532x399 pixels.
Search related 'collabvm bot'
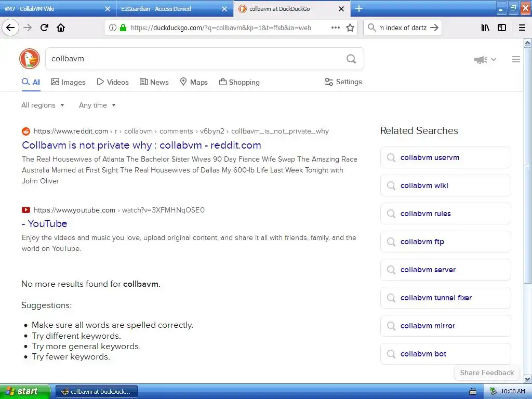445,354
